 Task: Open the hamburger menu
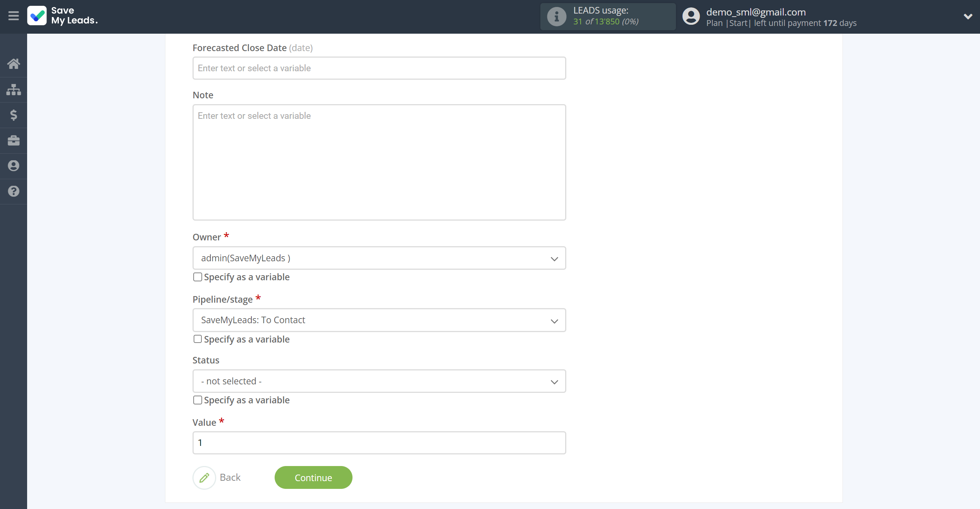point(14,16)
